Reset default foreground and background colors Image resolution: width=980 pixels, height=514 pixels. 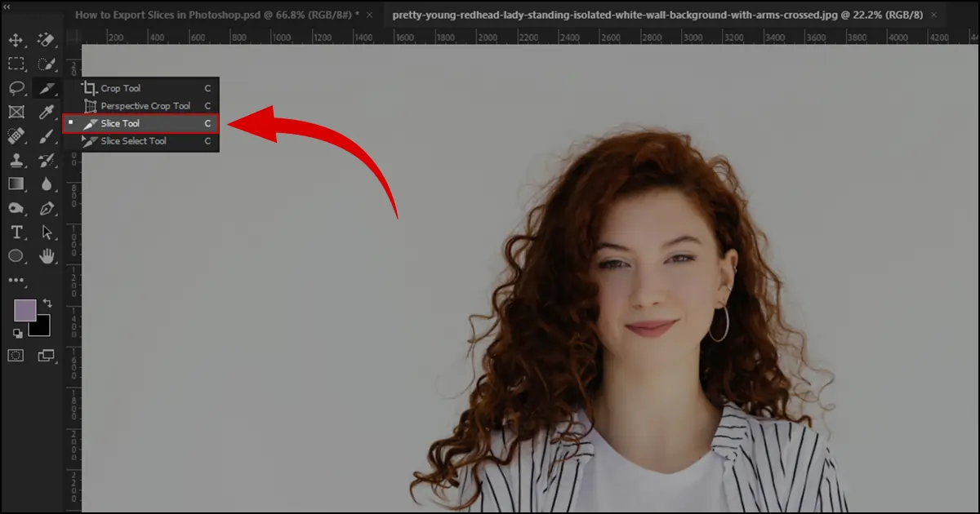[x=17, y=333]
